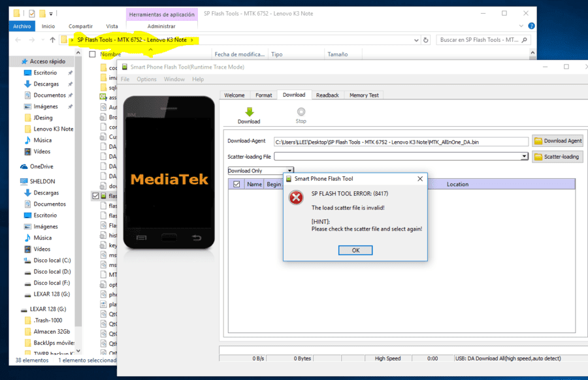
Task: Expand the Download Only mode dropdown
Action: pos(289,170)
